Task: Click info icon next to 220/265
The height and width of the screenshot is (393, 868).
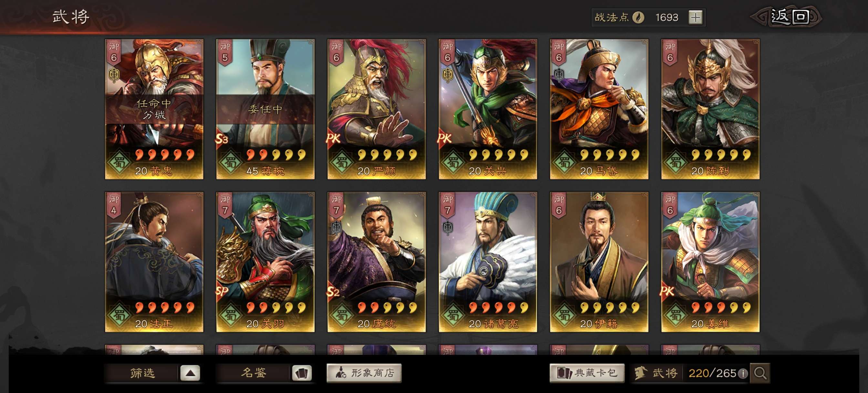Action: click(743, 373)
